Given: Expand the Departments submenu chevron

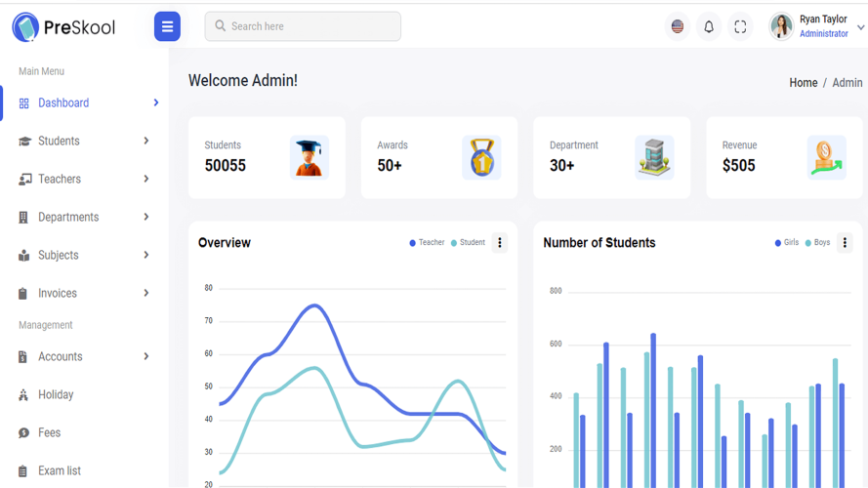Looking at the screenshot, I should pyautogui.click(x=146, y=217).
